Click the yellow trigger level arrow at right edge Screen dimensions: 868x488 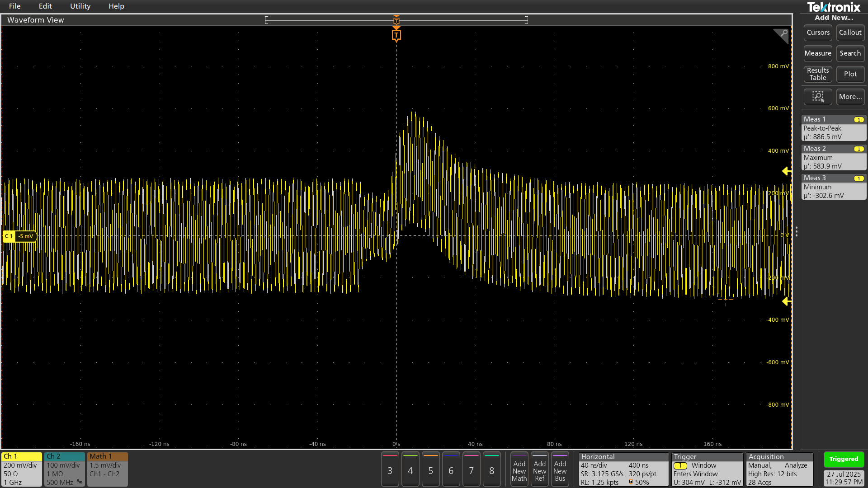pos(787,171)
